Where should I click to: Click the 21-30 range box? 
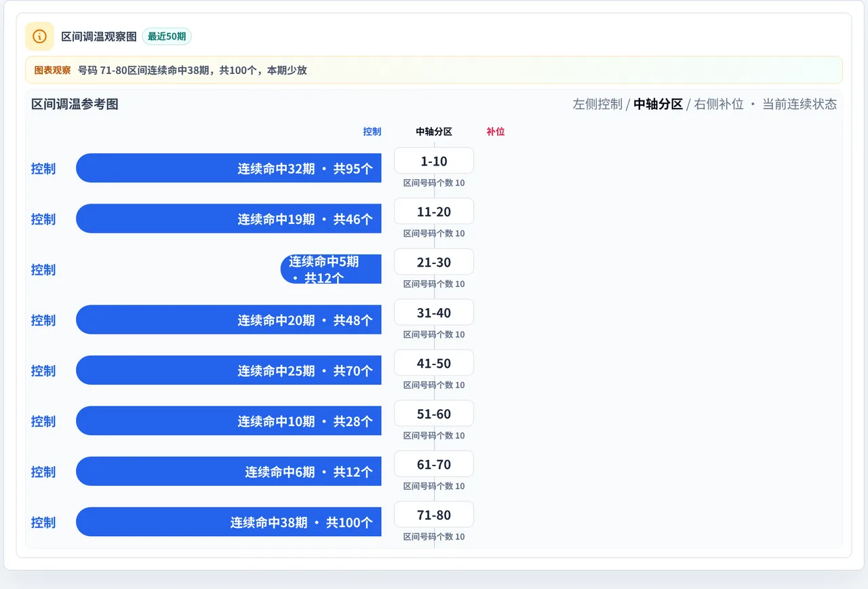(x=434, y=262)
